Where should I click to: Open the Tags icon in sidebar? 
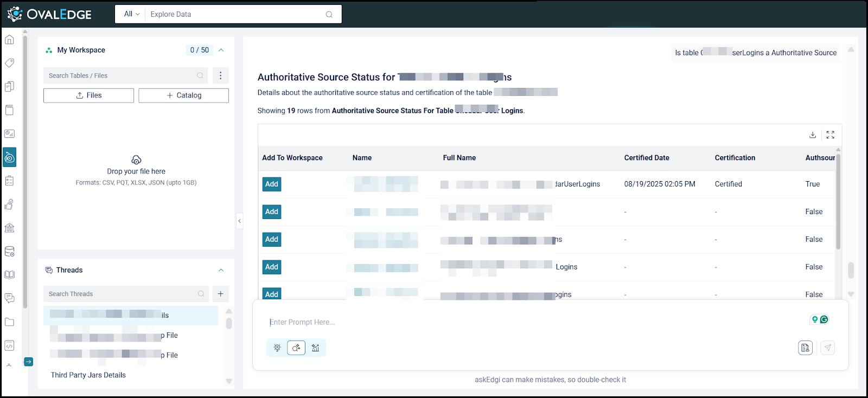click(9, 63)
